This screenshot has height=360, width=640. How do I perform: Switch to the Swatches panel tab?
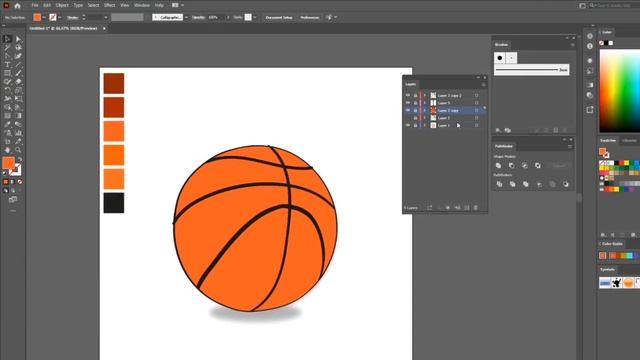tap(608, 140)
